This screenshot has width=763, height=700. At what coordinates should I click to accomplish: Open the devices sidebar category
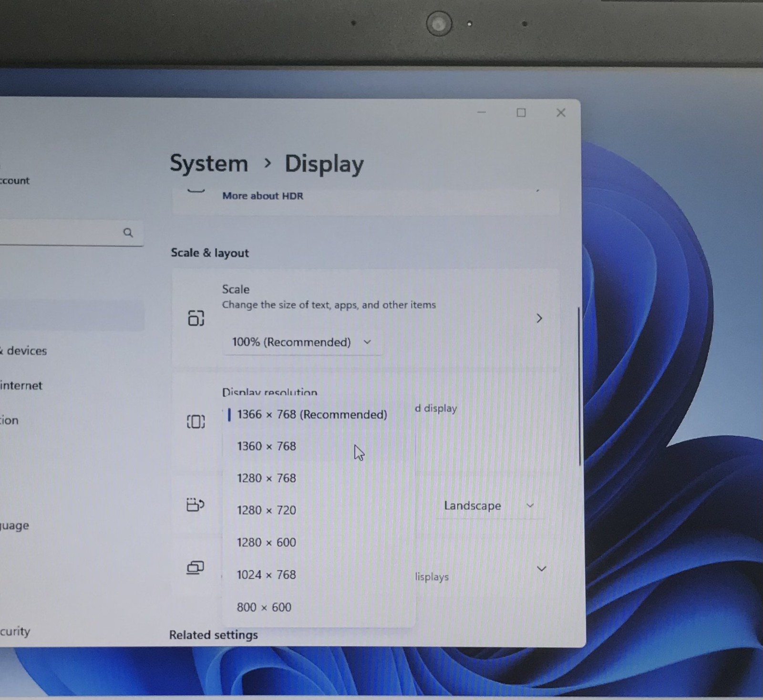[x=24, y=351]
